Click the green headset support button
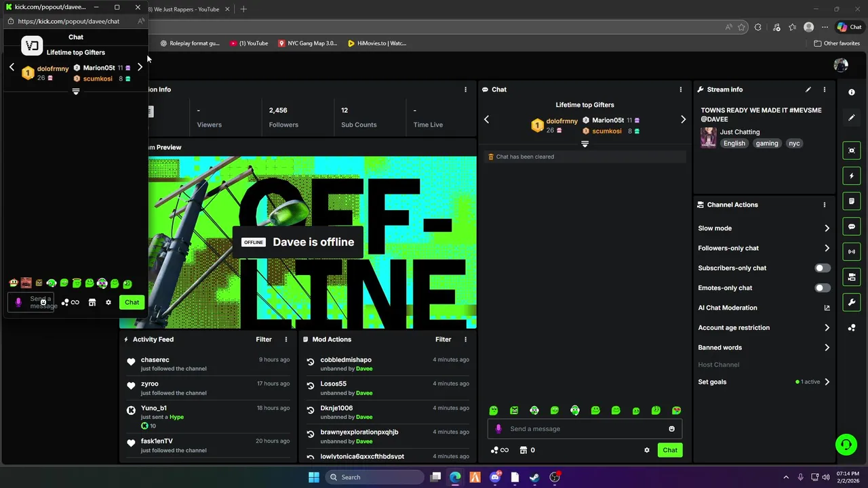This screenshot has width=868, height=488. click(846, 445)
